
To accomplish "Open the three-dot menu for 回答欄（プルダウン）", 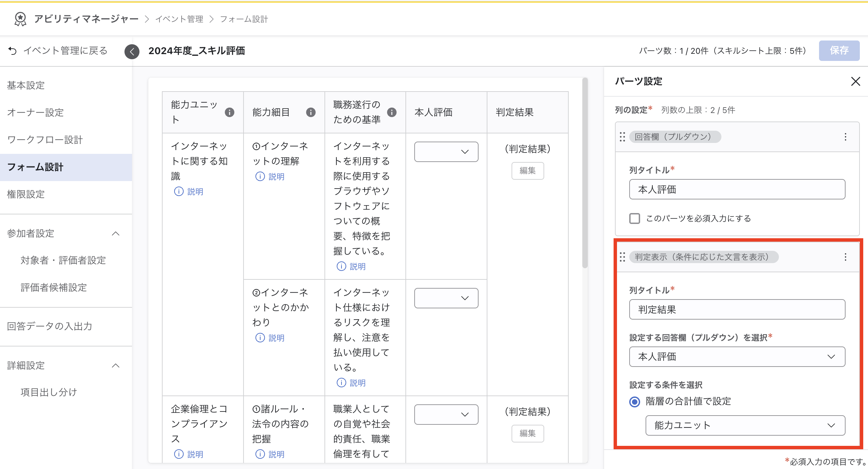I will pos(845,137).
